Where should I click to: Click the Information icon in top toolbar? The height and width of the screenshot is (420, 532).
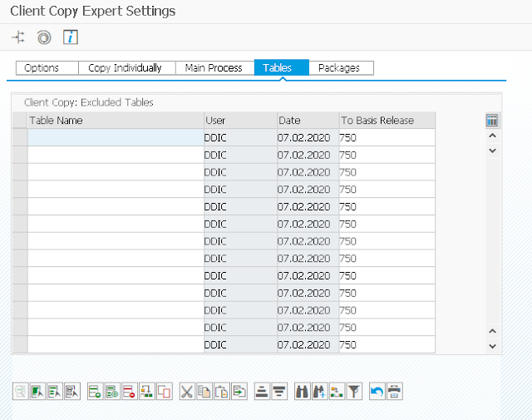71,37
